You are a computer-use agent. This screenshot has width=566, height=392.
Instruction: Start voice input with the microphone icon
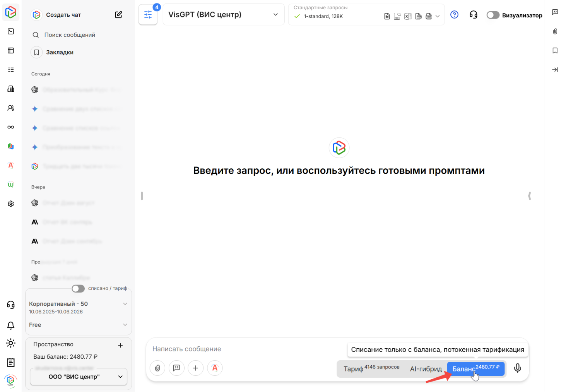[x=518, y=368]
